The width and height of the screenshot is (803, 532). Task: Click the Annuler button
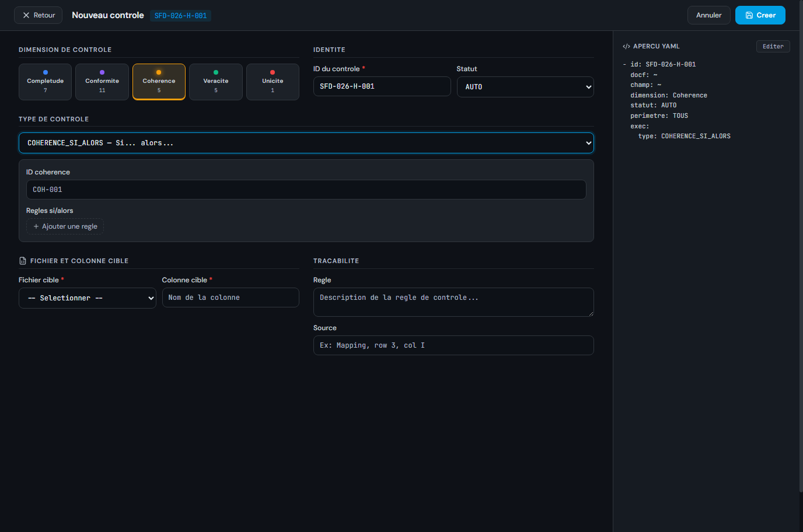tap(708, 15)
